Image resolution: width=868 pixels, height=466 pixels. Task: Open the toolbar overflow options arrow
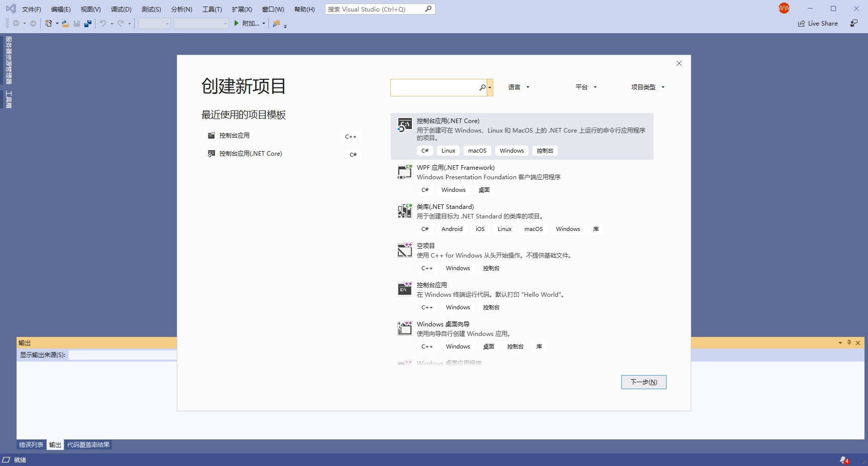pos(285,26)
